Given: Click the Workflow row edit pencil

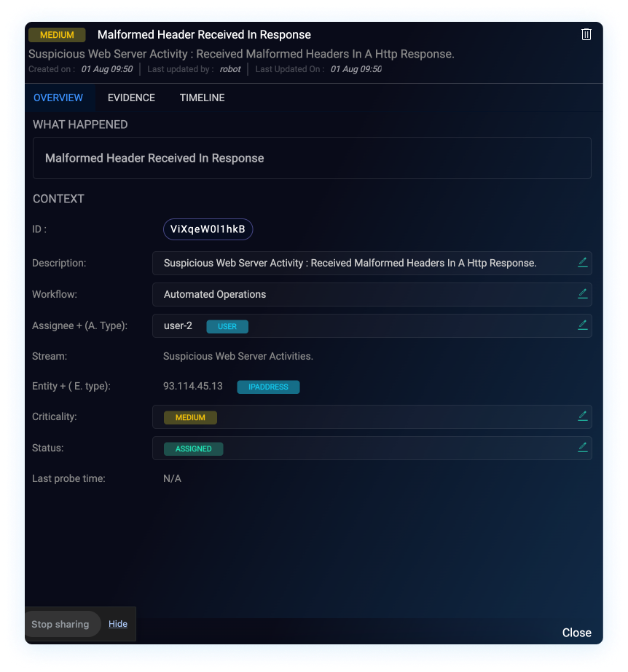Looking at the screenshot, I should click(582, 293).
